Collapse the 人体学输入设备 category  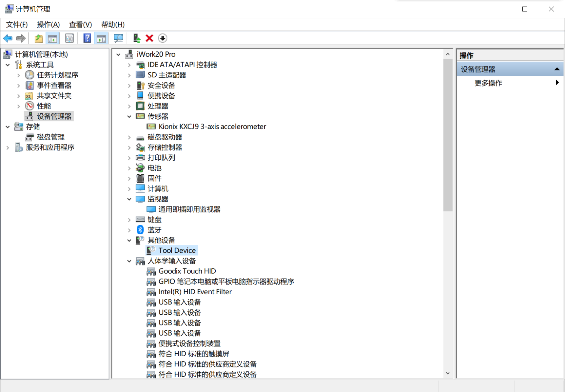point(129,261)
